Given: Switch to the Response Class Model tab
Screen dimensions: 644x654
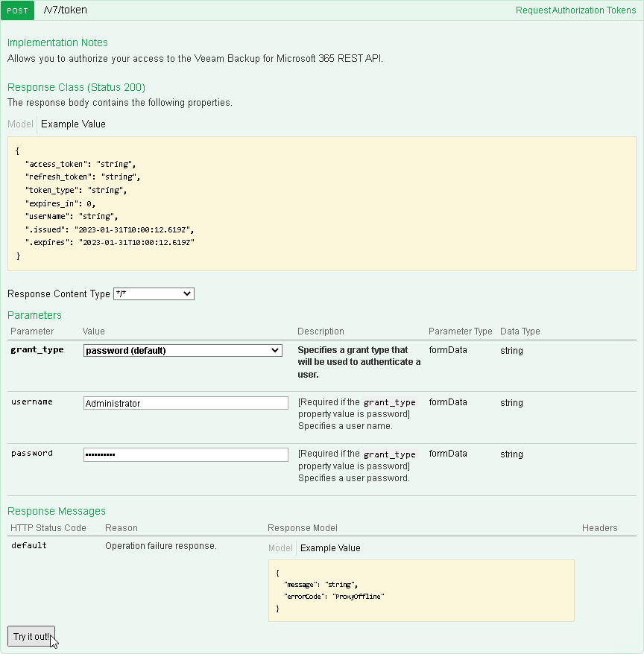Looking at the screenshot, I should tap(20, 124).
